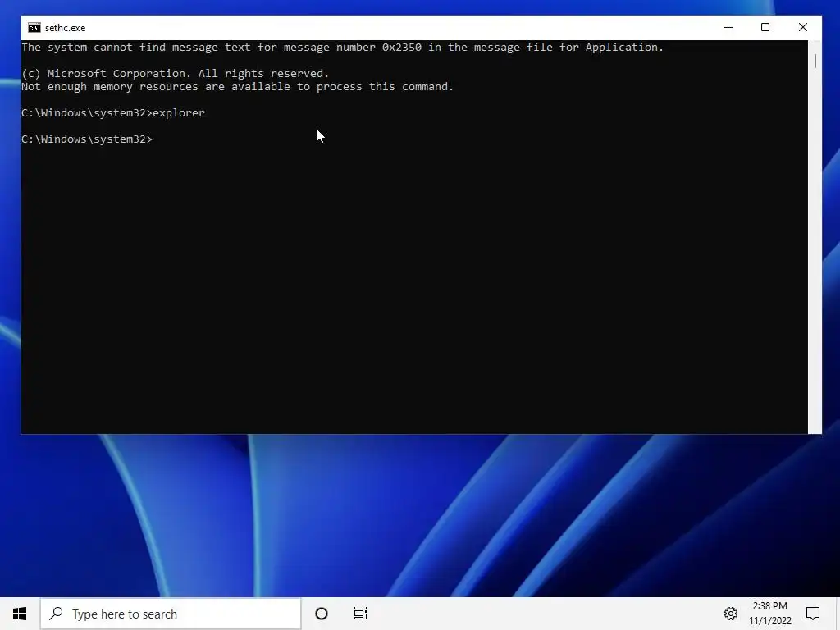The height and width of the screenshot is (630, 840).
Task: Open the Action Center notification icon
Action: 813,614
